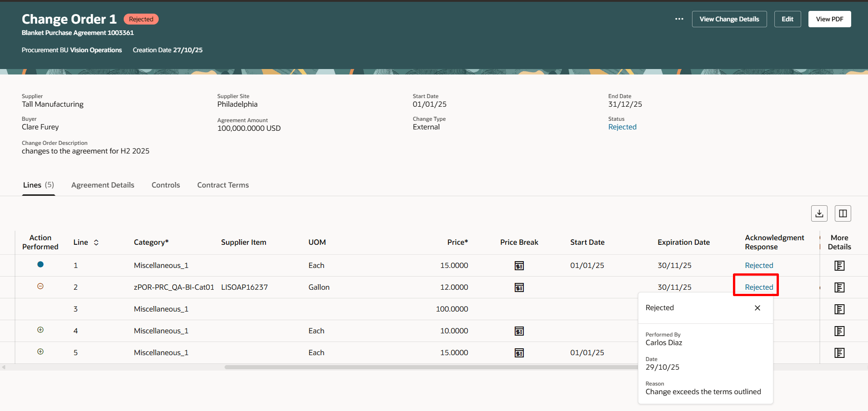This screenshot has height=411, width=868.
Task: View price break details for line 1
Action: [519, 265]
